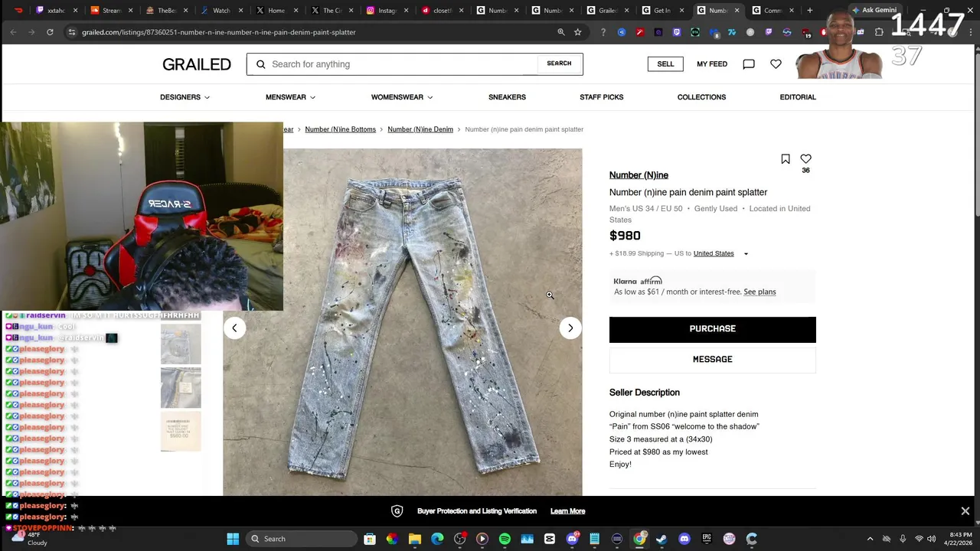Show next listing photo arrow

click(570, 328)
